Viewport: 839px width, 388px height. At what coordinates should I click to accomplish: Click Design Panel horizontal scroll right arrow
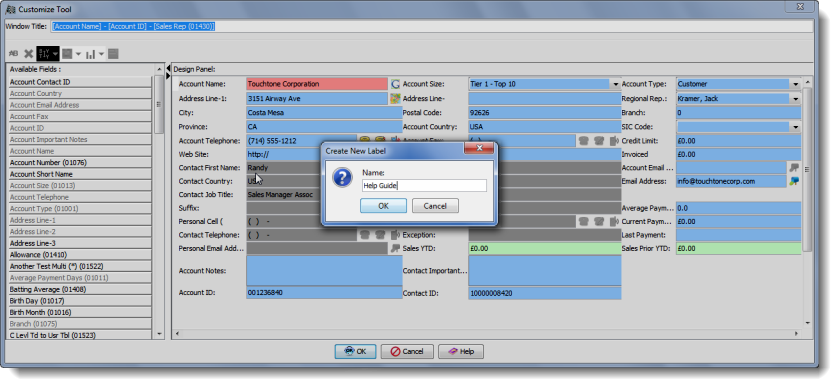click(796, 334)
